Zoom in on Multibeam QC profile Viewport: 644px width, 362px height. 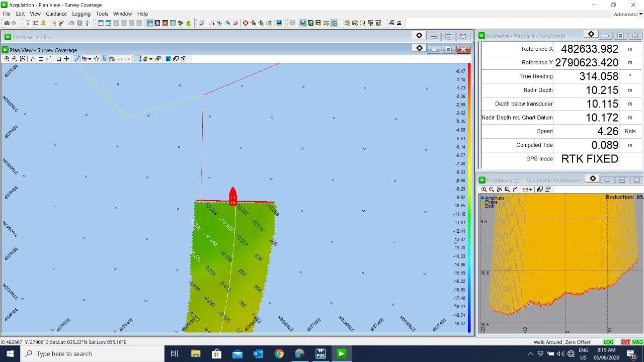[484, 190]
